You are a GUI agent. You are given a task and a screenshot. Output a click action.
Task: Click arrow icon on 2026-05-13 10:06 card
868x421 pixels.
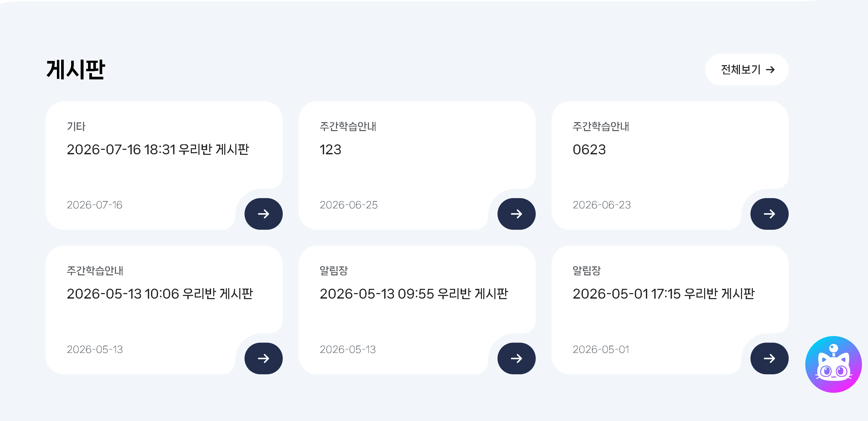pyautogui.click(x=264, y=358)
